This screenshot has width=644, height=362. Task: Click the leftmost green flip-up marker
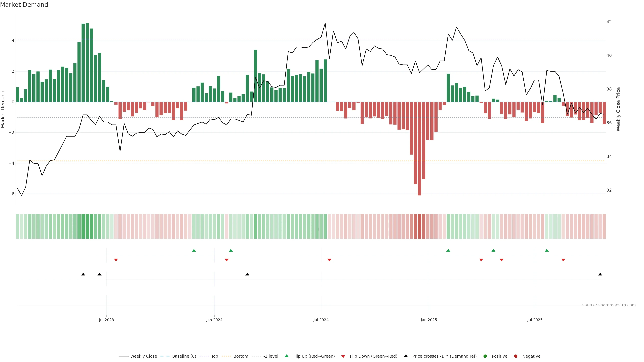coord(194,250)
